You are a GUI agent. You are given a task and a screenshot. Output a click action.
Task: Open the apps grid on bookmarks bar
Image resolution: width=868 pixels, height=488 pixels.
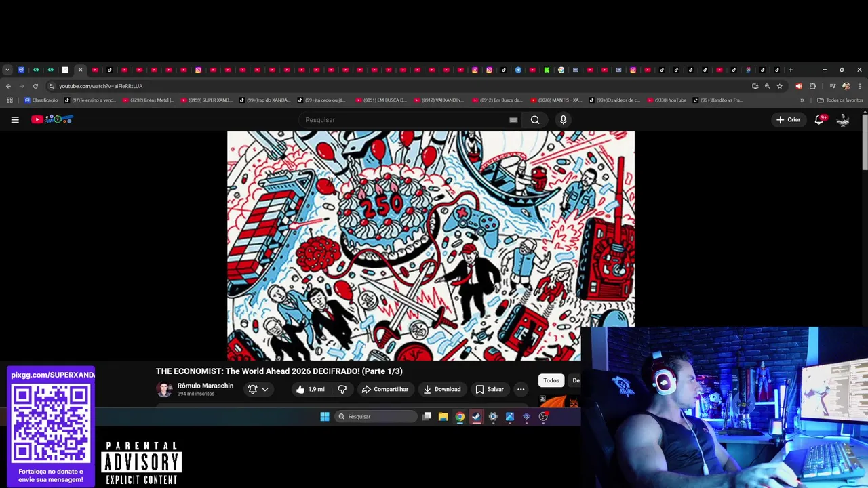pos(9,100)
